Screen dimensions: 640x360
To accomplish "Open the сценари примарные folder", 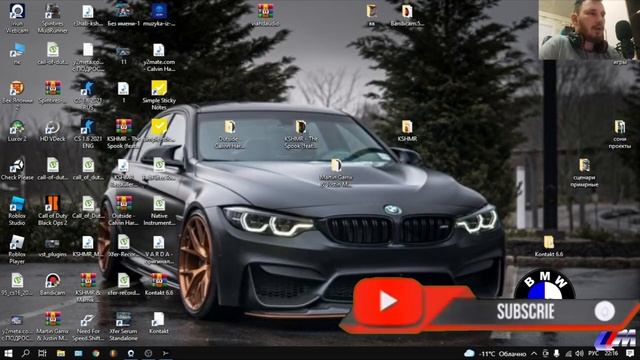I will tap(584, 173).
